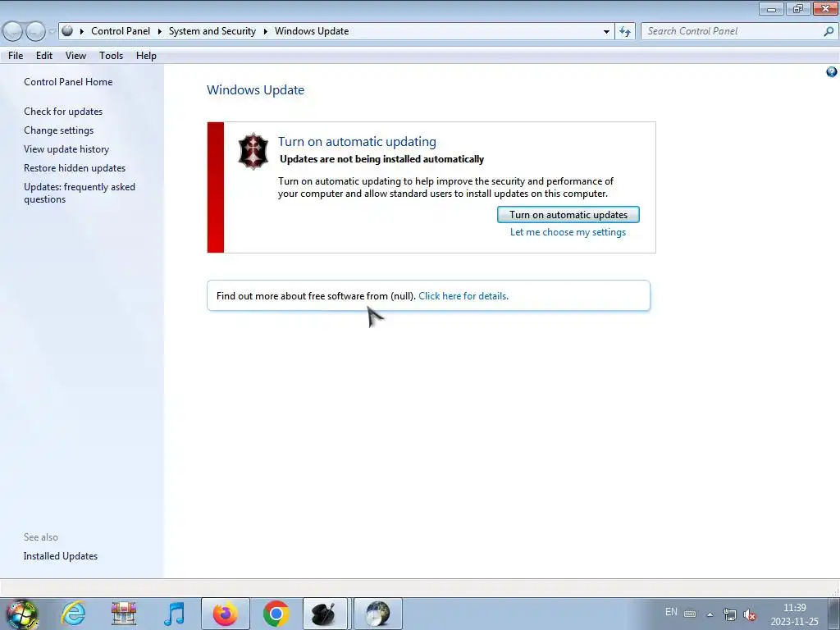This screenshot has height=630, width=840.
Task: Show hidden tray icons arrow
Action: click(x=710, y=614)
